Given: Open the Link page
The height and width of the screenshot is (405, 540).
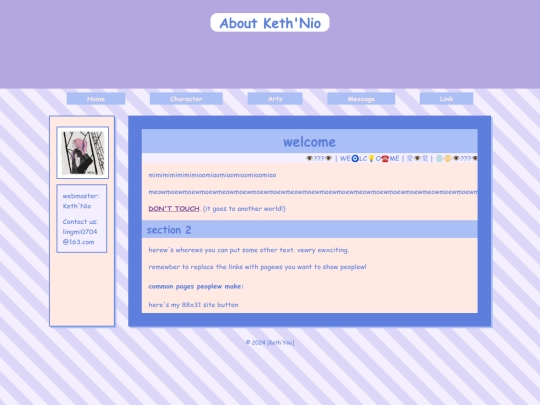Looking at the screenshot, I should coord(446,99).
